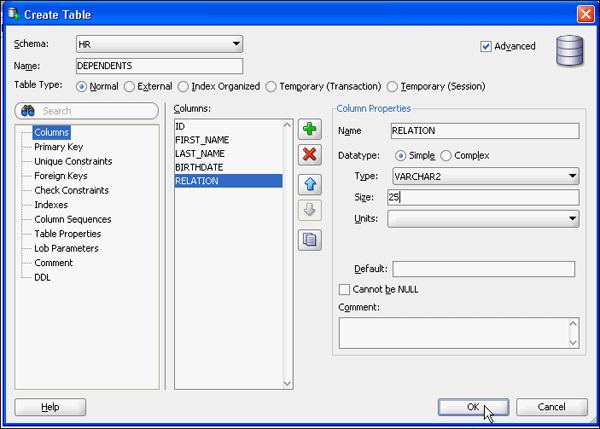Click the OK button
Image resolution: width=600 pixels, height=429 pixels.
click(x=473, y=407)
